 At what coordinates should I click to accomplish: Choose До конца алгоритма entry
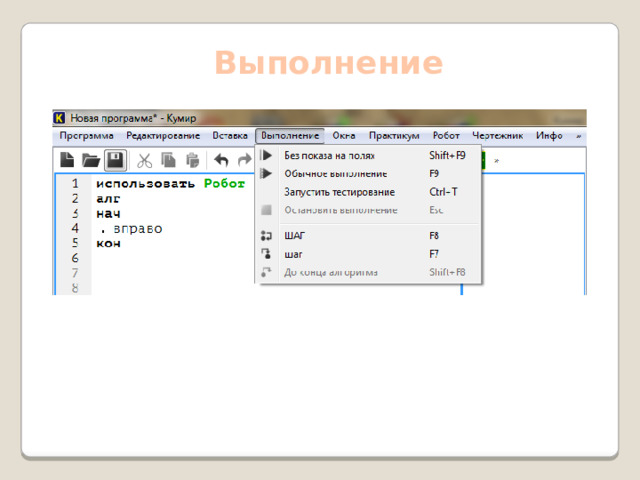tap(370, 272)
